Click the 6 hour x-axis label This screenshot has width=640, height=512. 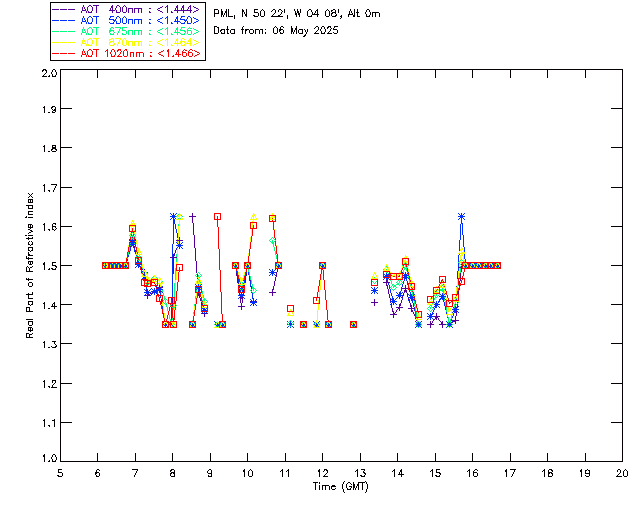[x=98, y=473]
